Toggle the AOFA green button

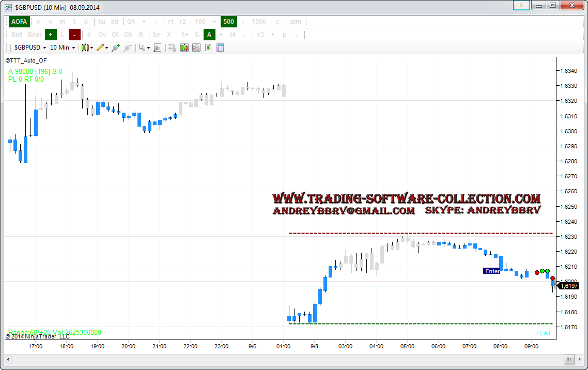(x=19, y=22)
